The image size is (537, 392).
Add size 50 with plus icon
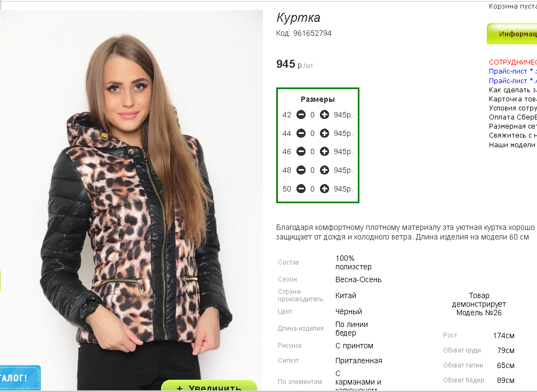point(324,189)
